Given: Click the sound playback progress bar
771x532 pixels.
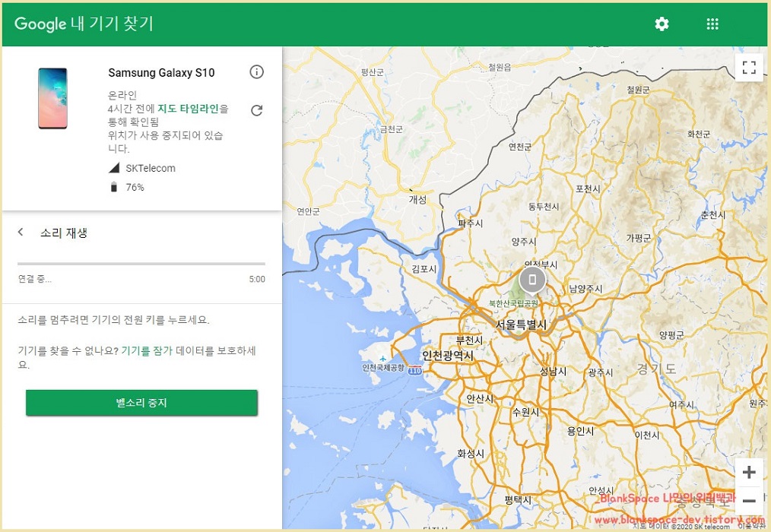Looking at the screenshot, I should pos(141,264).
